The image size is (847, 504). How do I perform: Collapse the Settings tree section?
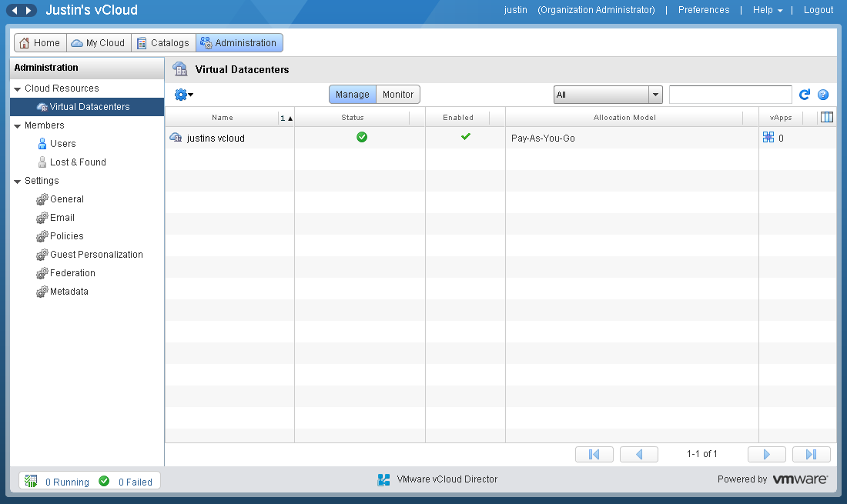(17, 182)
